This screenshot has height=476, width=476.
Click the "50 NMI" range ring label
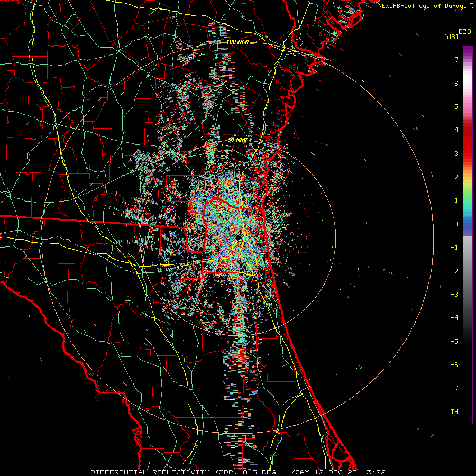[x=237, y=140]
